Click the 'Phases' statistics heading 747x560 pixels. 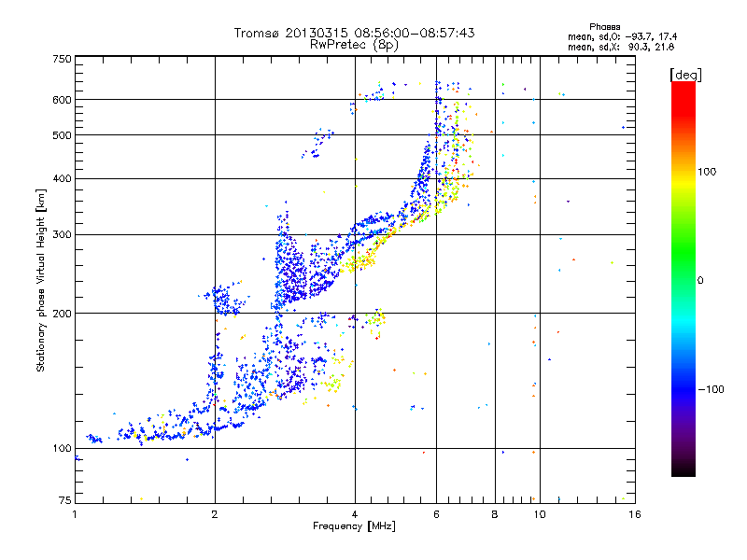pos(604,27)
